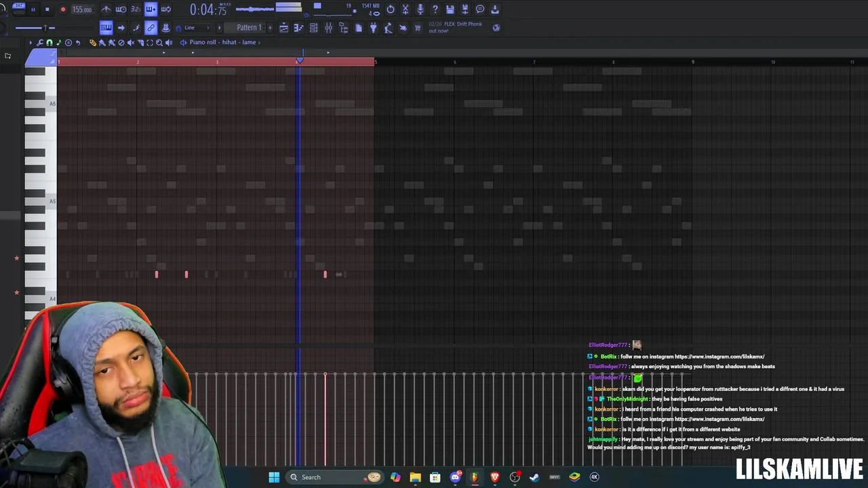Open the shopping cart content library icon
Image resolution: width=868 pixels, height=488 pixels.
click(418, 28)
